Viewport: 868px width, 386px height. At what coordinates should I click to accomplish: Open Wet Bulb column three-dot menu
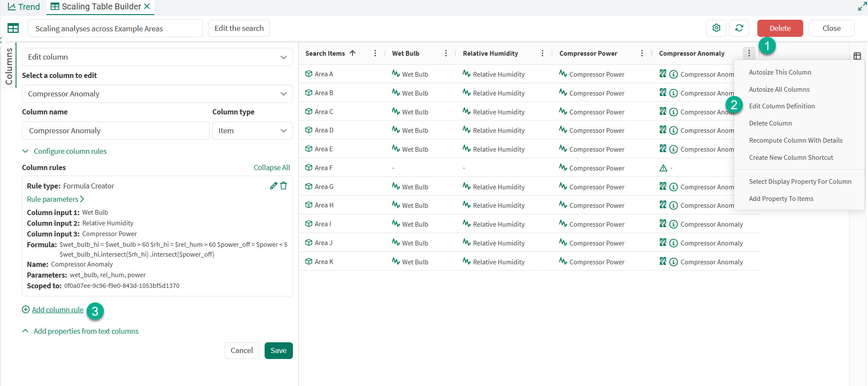point(446,53)
